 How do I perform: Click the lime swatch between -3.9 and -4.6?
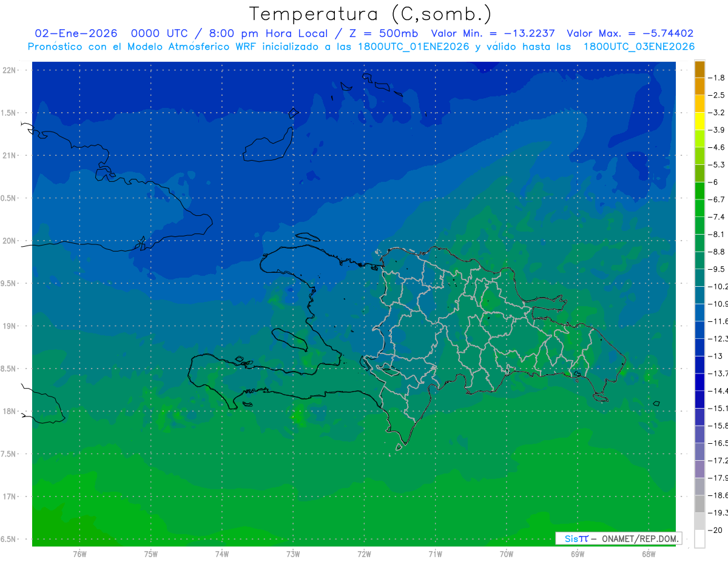tap(699, 138)
